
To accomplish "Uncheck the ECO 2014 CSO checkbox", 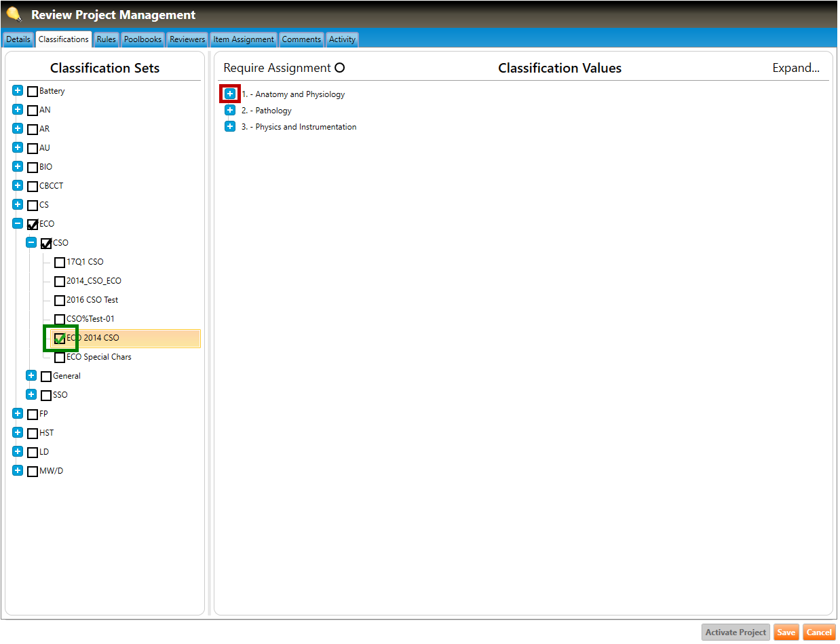I will pyautogui.click(x=60, y=339).
